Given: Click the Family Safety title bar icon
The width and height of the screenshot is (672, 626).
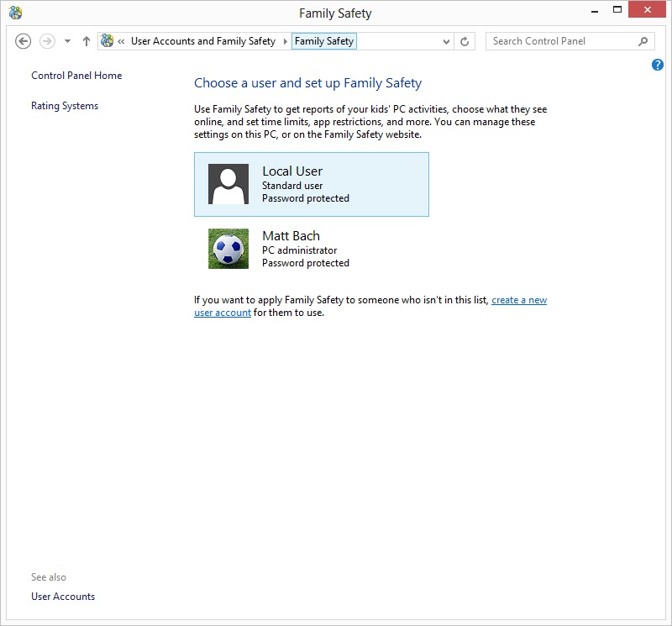Looking at the screenshot, I should coord(15,13).
